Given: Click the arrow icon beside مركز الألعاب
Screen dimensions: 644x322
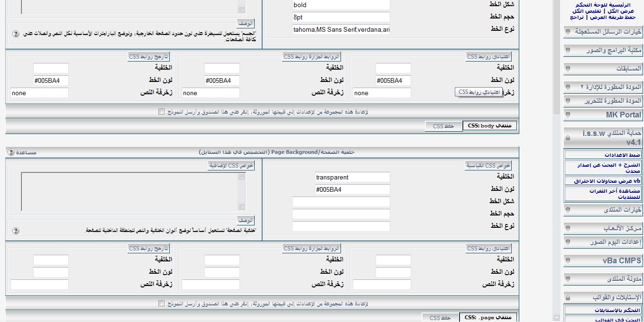Looking at the screenshot, I should click(x=568, y=228).
